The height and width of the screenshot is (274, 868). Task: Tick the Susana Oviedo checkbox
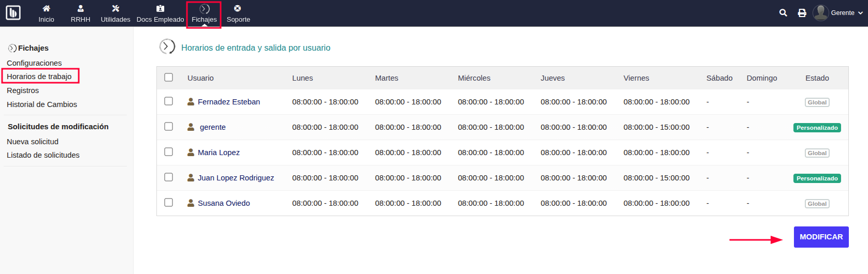[x=168, y=203]
